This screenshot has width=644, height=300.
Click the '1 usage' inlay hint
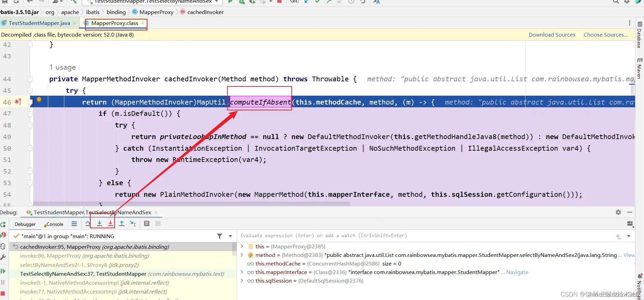(x=63, y=67)
